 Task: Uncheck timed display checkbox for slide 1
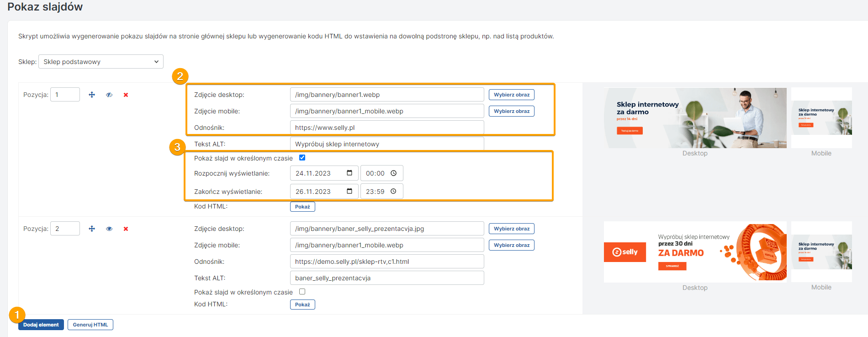[x=302, y=157]
